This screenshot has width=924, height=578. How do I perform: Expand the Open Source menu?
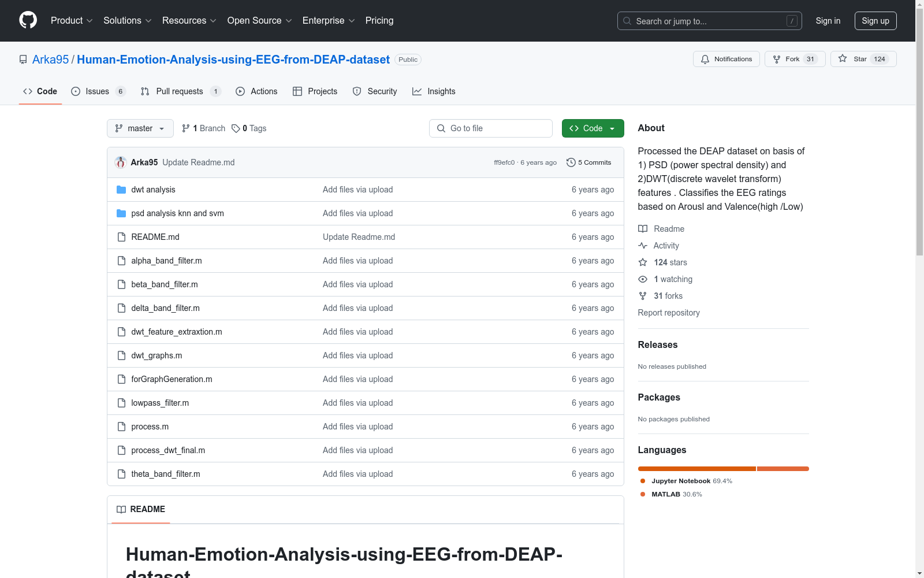(260, 21)
